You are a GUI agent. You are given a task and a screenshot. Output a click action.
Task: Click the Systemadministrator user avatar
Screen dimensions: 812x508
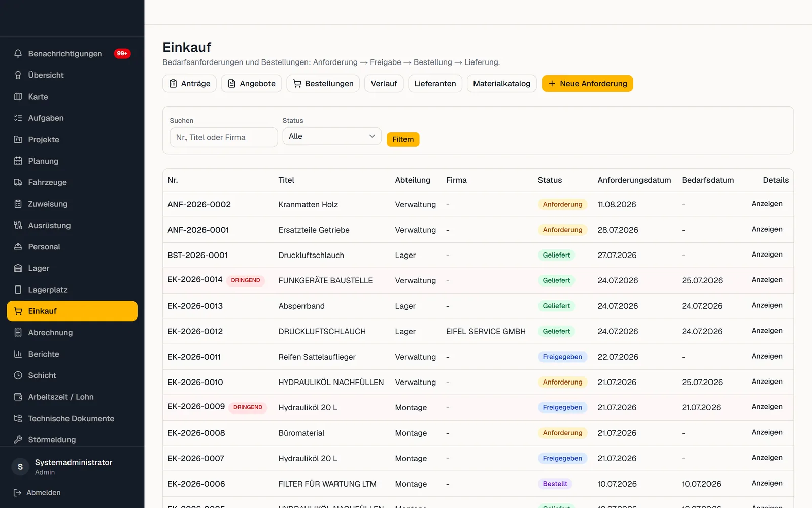click(x=20, y=467)
